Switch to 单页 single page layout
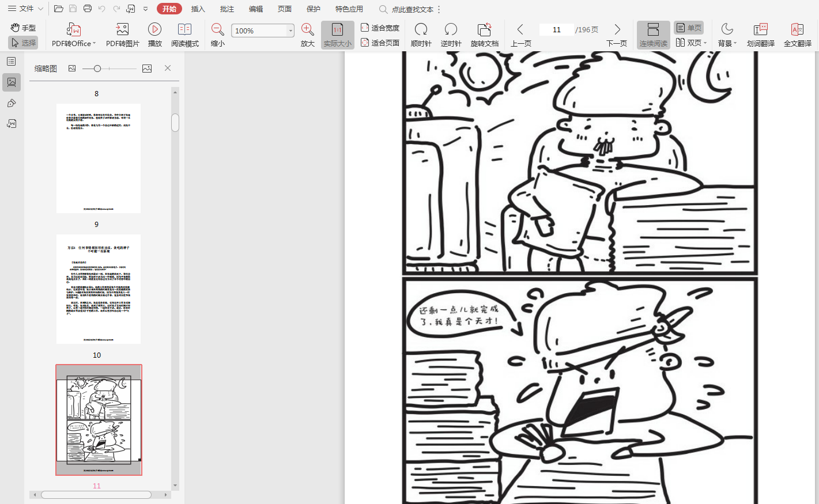This screenshot has height=504, width=819. coord(689,28)
